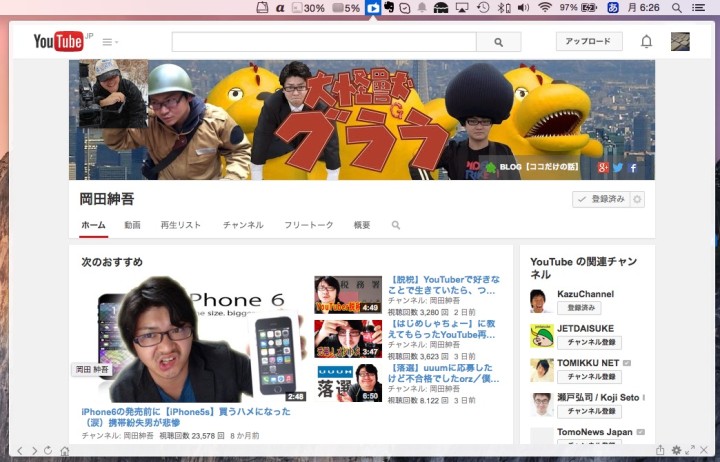Open the JETDAISUKE channel link

point(585,328)
